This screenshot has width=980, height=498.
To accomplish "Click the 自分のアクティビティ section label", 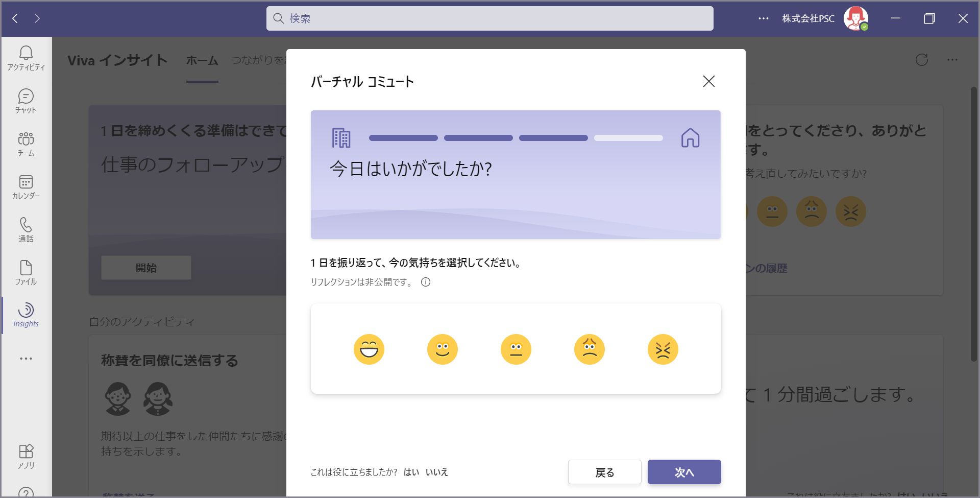I will tap(142, 322).
